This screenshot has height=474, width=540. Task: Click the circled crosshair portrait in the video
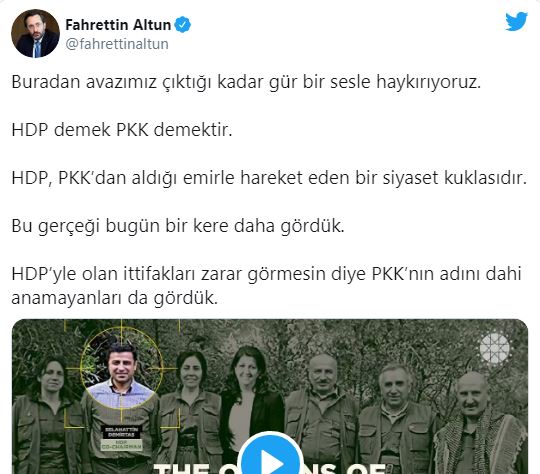[x=121, y=365]
